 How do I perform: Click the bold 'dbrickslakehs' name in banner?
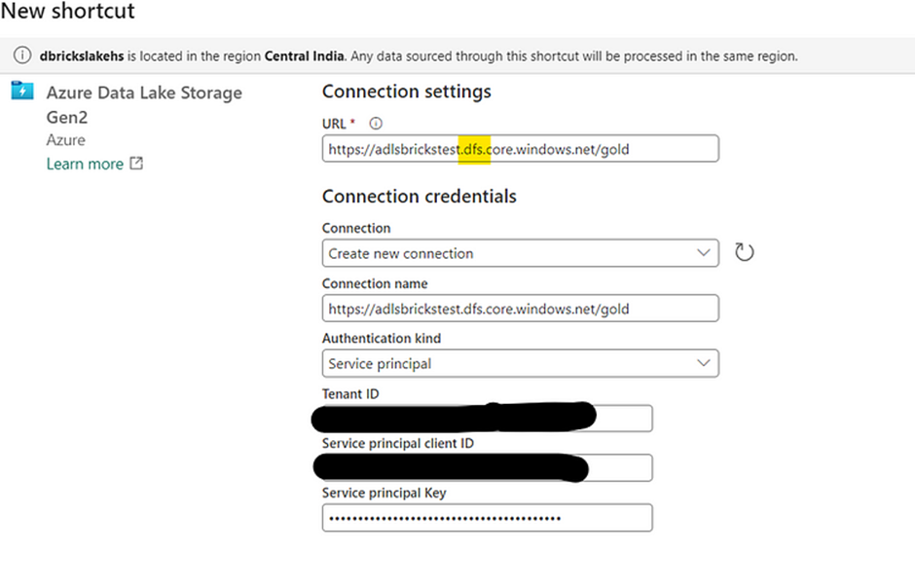pyautogui.click(x=82, y=55)
